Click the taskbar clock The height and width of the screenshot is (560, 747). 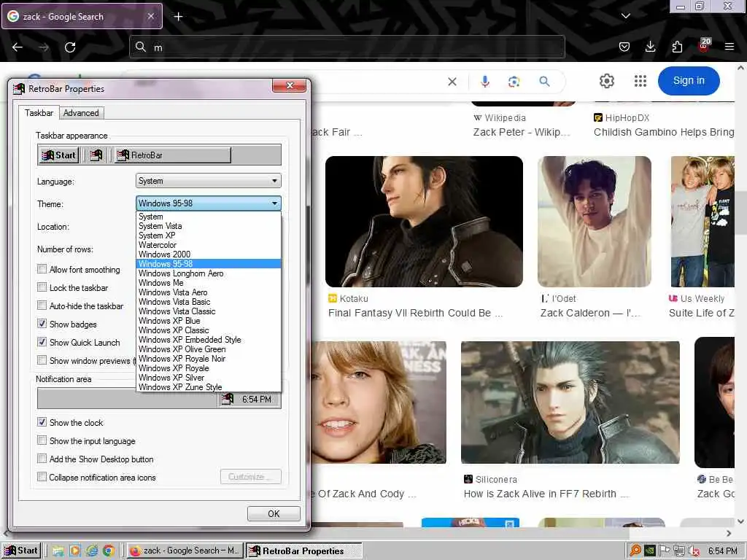point(722,551)
